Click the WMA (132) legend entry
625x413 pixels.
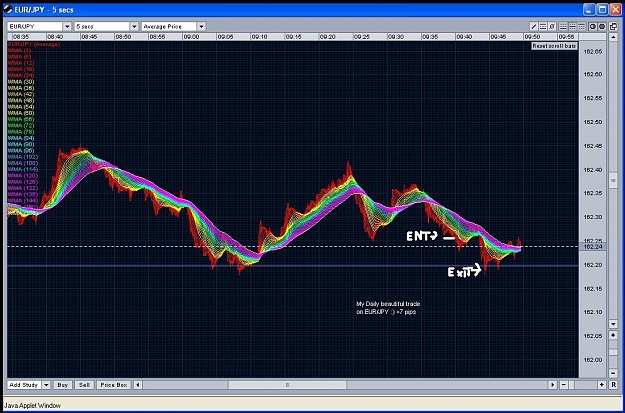click(x=23, y=188)
